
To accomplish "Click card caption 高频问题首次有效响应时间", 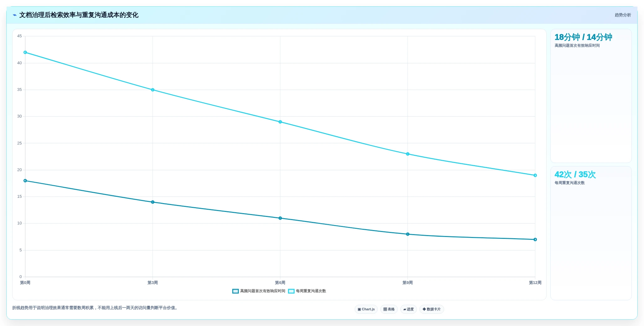I will [x=577, y=46].
